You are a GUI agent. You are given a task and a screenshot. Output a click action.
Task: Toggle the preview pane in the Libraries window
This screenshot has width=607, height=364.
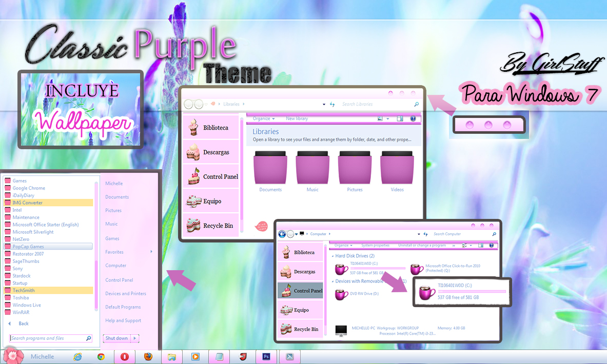(400, 118)
